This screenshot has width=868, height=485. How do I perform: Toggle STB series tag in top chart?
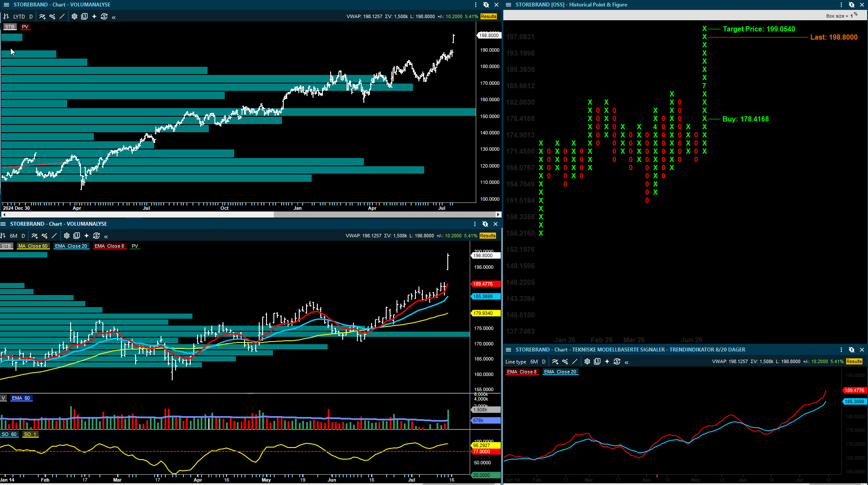point(9,27)
